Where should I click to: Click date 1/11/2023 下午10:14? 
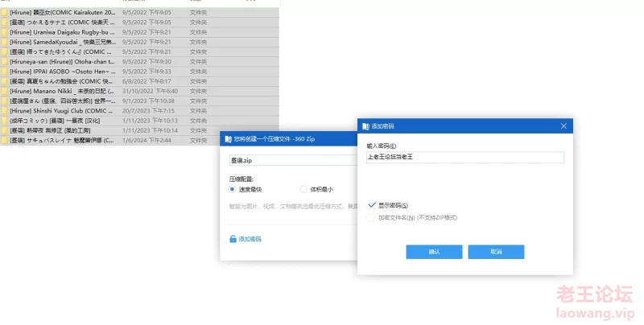pyautogui.click(x=150, y=130)
